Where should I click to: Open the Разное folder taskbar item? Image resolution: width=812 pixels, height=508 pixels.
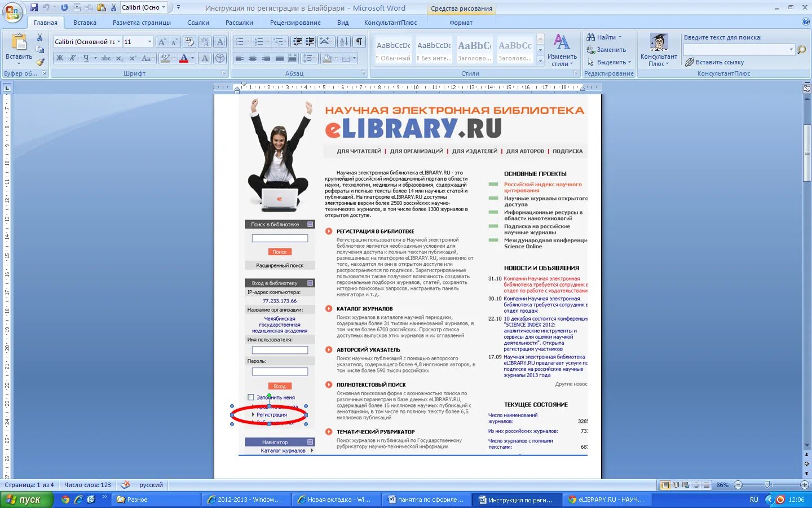click(x=156, y=500)
